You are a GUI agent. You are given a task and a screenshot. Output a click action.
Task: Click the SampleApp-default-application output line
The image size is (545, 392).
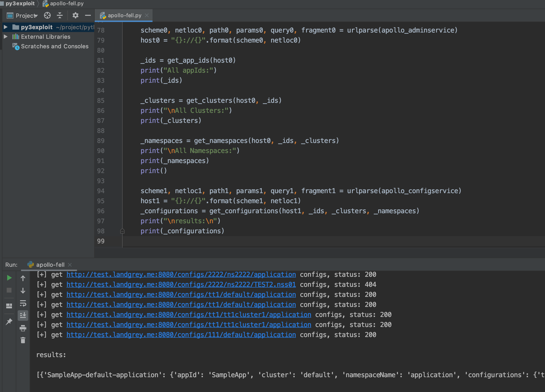[290, 375]
